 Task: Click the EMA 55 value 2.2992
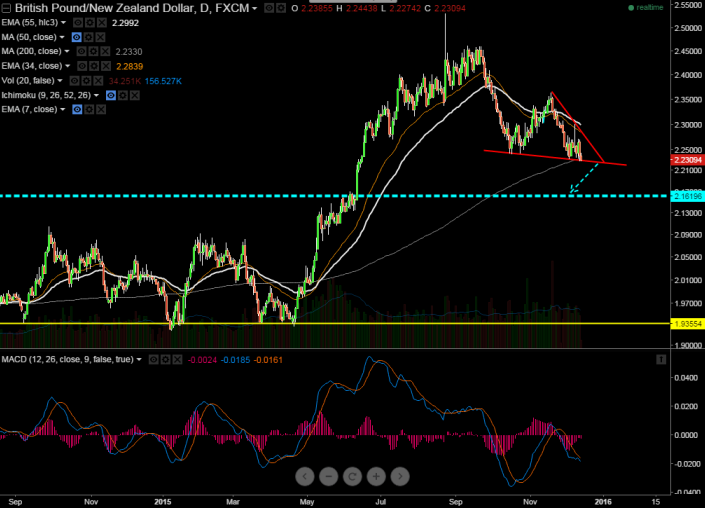pos(125,23)
